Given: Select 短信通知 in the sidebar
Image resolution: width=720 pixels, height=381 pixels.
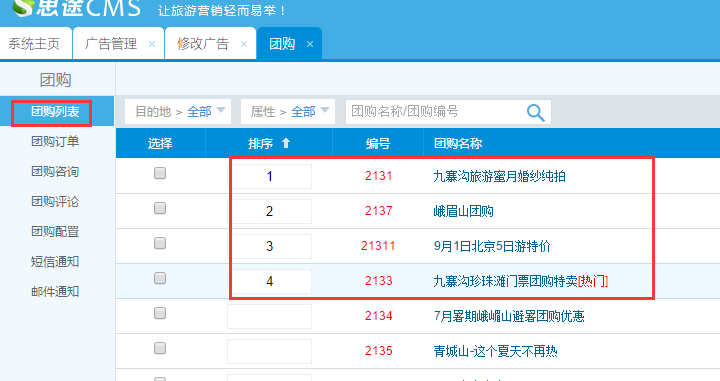Looking at the screenshot, I should tap(55, 262).
